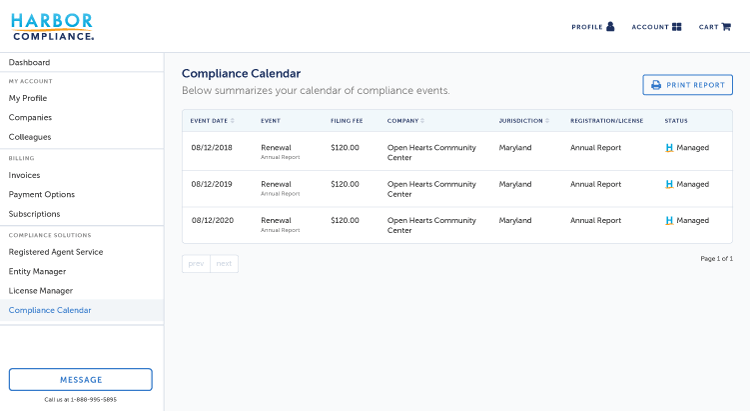The width and height of the screenshot is (750, 411).
Task: Click Renewal event in 08/12/2019 row
Action: pyautogui.click(x=276, y=184)
